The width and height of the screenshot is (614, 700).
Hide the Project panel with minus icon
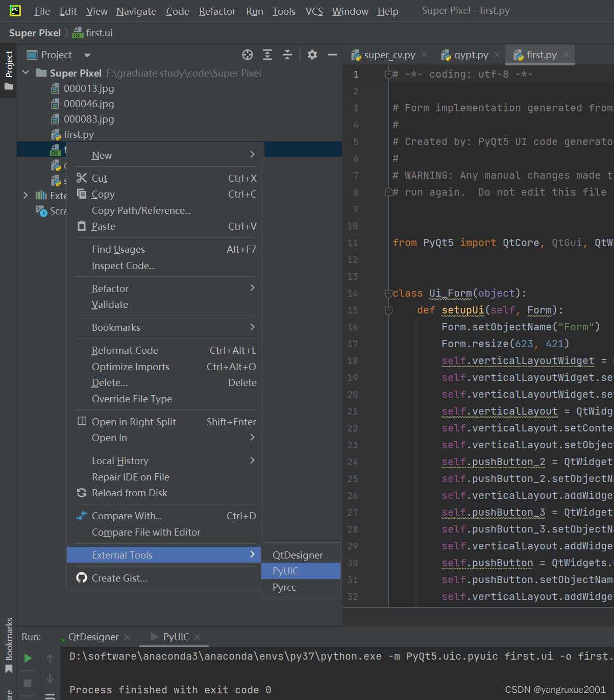[x=332, y=55]
